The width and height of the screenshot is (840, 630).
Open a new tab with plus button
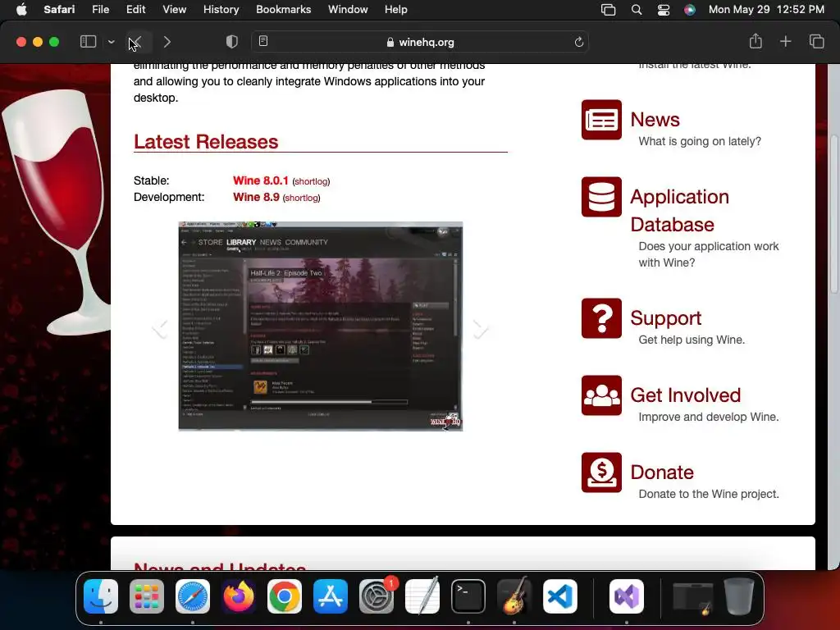click(x=785, y=41)
